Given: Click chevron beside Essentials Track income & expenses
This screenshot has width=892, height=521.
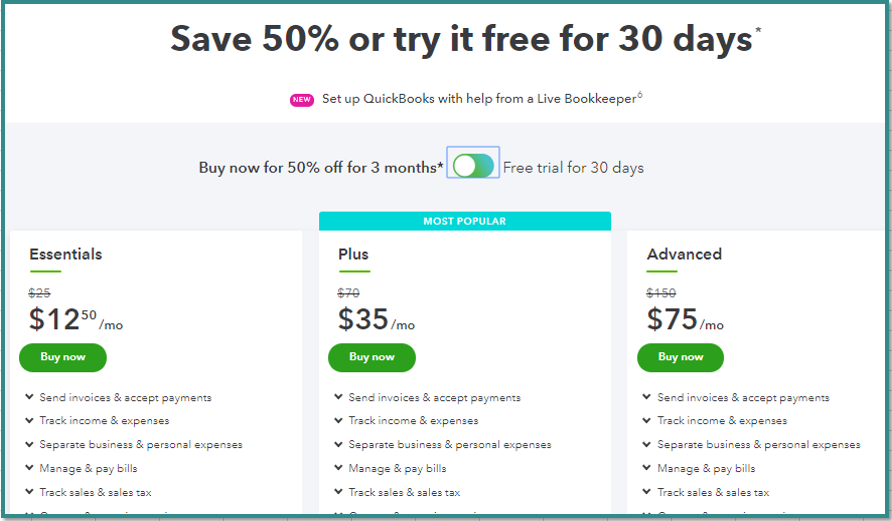Looking at the screenshot, I should pyautogui.click(x=29, y=421).
